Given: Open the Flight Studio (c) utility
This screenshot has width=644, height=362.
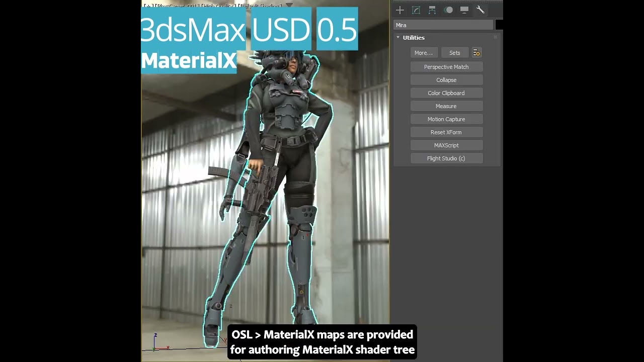Looking at the screenshot, I should pos(447,158).
